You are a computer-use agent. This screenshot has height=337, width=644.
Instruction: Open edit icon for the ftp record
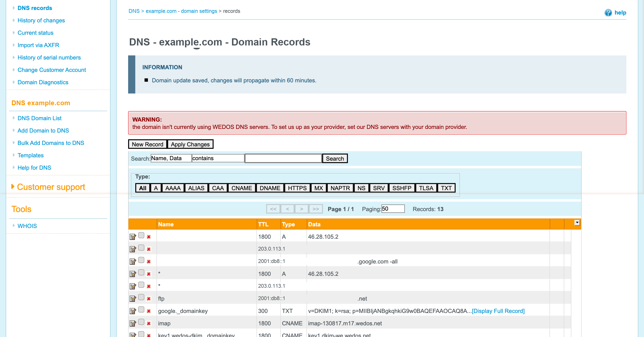pos(133,298)
